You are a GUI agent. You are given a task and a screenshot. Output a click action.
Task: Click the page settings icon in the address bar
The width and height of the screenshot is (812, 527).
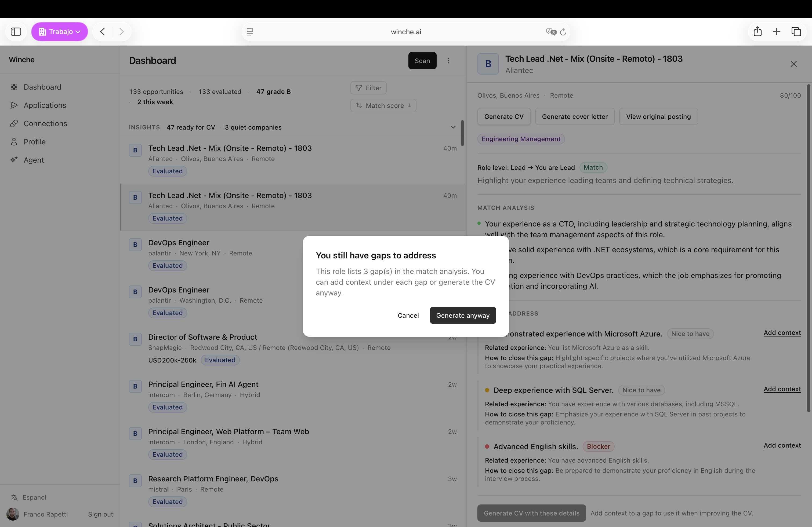250,32
